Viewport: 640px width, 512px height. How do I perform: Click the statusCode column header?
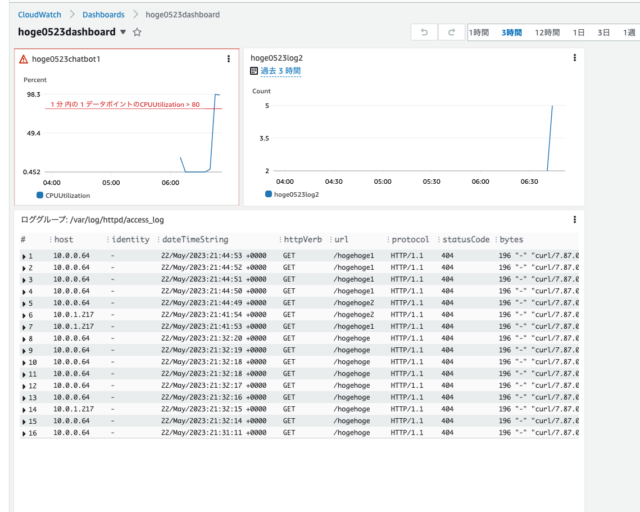pos(466,240)
